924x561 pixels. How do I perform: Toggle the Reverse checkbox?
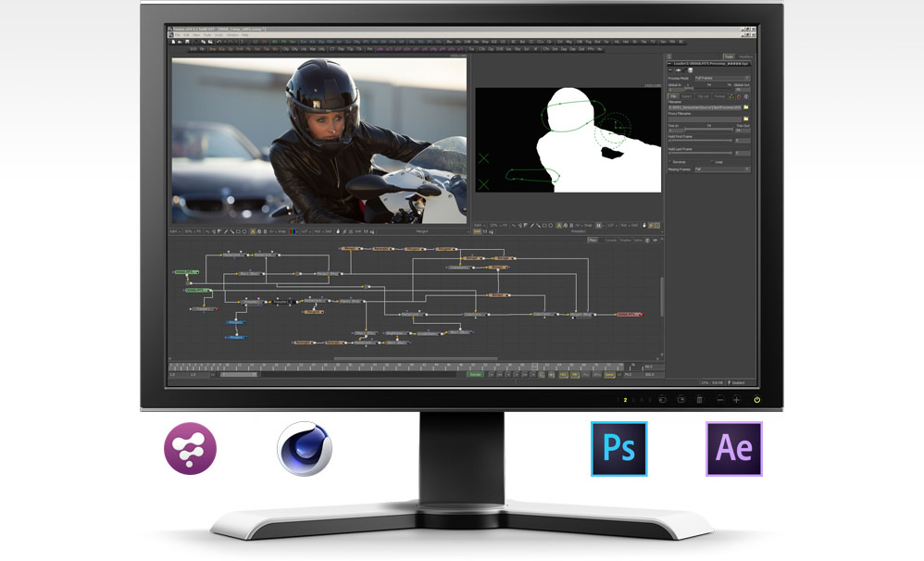click(671, 161)
